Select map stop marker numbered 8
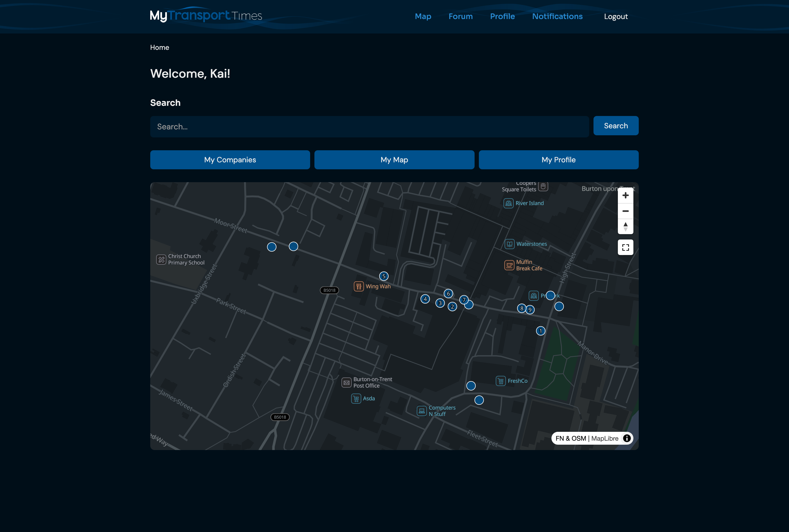The image size is (789, 532). [x=522, y=308]
